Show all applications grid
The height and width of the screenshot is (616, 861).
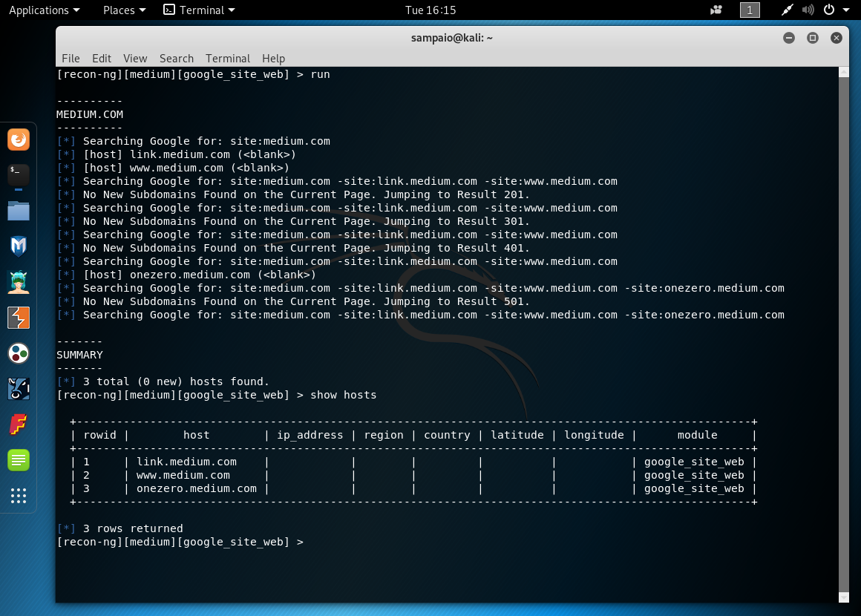(18, 496)
